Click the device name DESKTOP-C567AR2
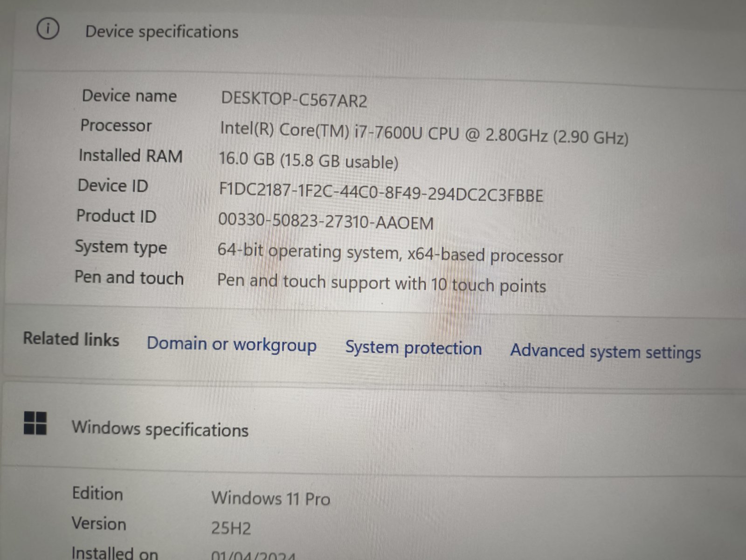 [294, 100]
